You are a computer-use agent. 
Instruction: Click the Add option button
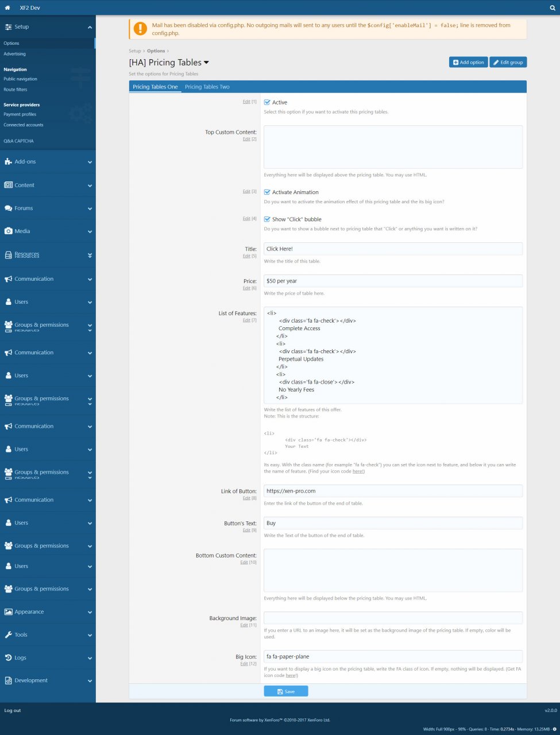click(x=468, y=63)
